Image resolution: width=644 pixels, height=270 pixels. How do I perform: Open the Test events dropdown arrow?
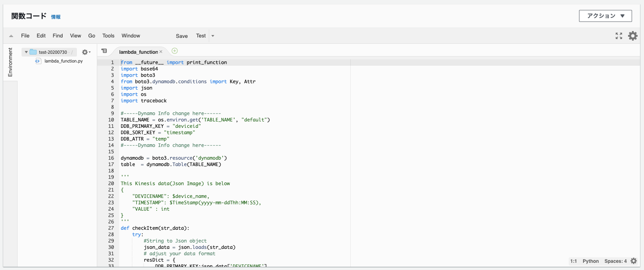213,36
